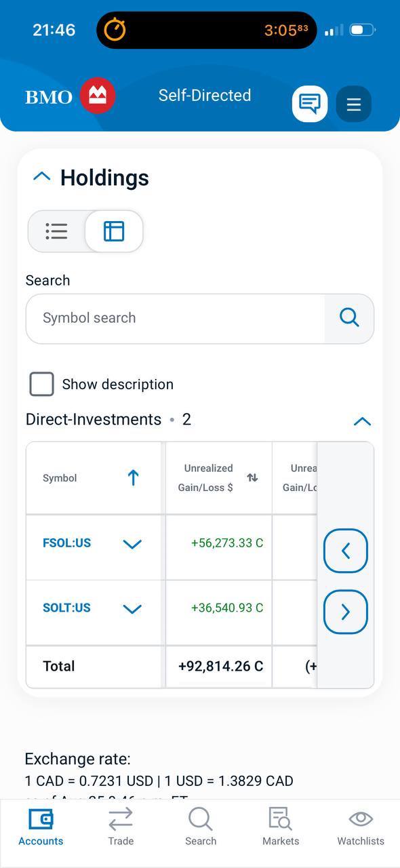This screenshot has width=400, height=868.
Task: Open the FSOL:US symbol link
Action: [66, 543]
